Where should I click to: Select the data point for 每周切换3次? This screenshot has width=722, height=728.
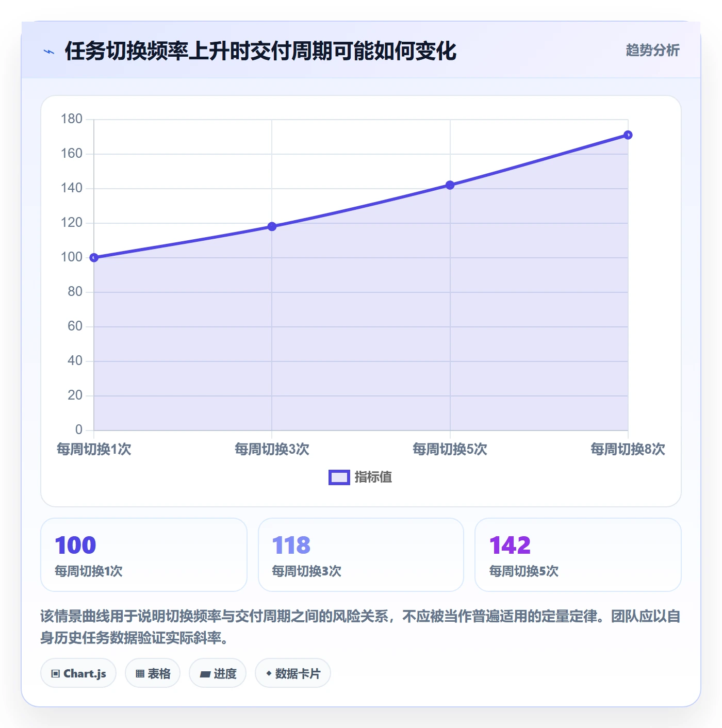click(272, 226)
